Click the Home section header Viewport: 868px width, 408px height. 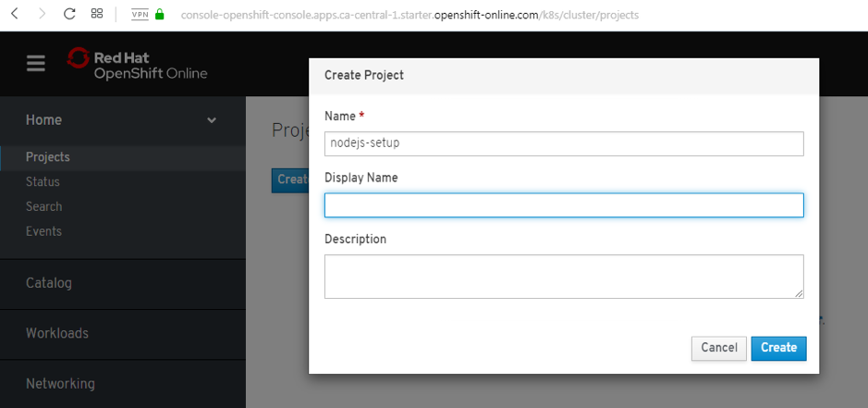[x=43, y=120]
